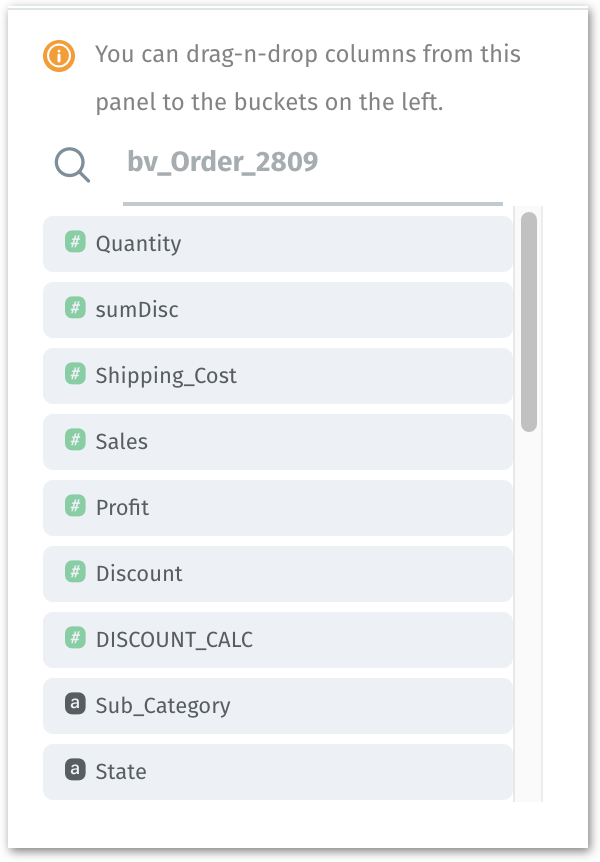Select the Profit column entry
Viewport: 600px width, 862px height.
[278, 507]
